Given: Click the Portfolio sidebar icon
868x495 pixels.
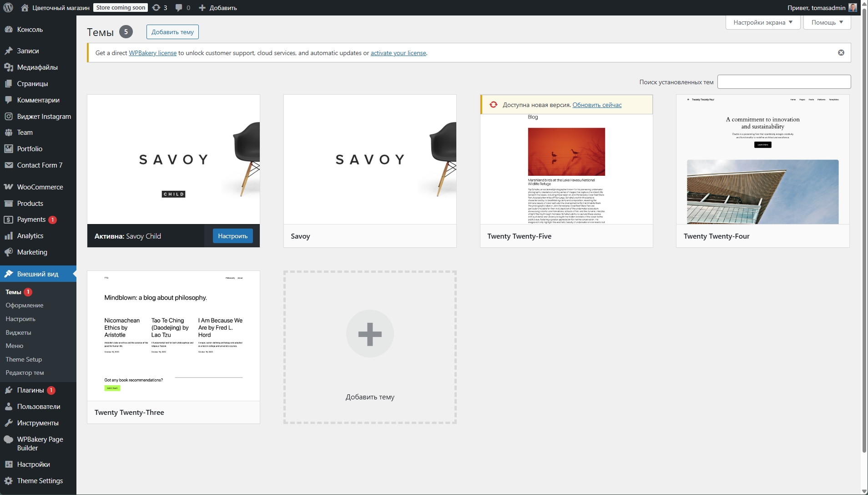Looking at the screenshot, I should 9,149.
